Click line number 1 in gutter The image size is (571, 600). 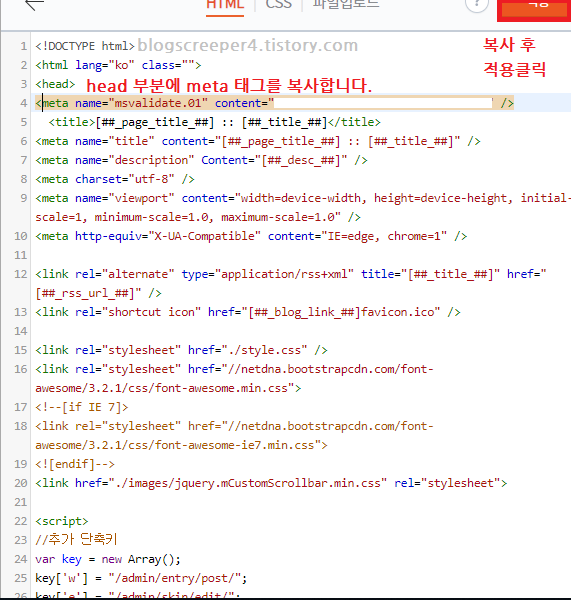(x=24, y=46)
